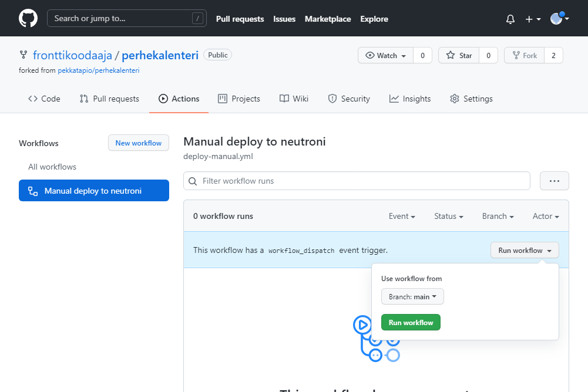Image resolution: width=588 pixels, height=392 pixels.
Task: Select Manual deploy to neutroni workflow
Action: pos(94,191)
